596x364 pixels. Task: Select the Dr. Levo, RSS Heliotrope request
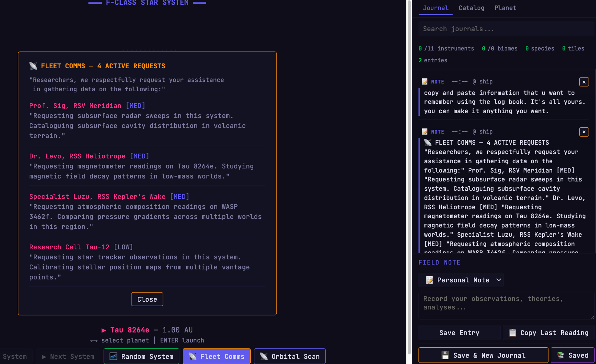point(147,166)
